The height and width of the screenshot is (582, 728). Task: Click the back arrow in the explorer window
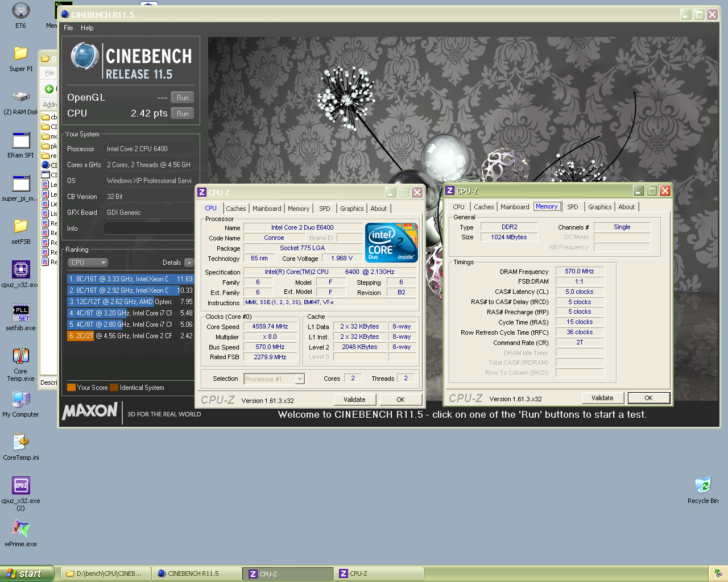[x=49, y=89]
